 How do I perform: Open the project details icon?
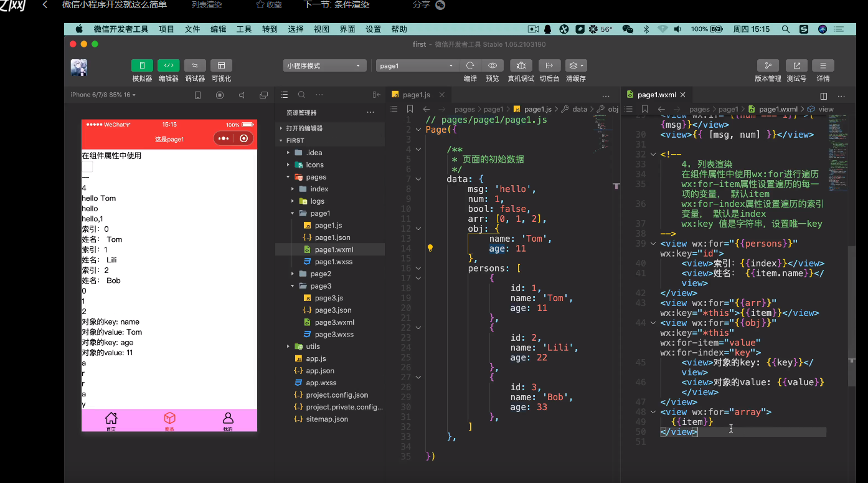pyautogui.click(x=823, y=65)
